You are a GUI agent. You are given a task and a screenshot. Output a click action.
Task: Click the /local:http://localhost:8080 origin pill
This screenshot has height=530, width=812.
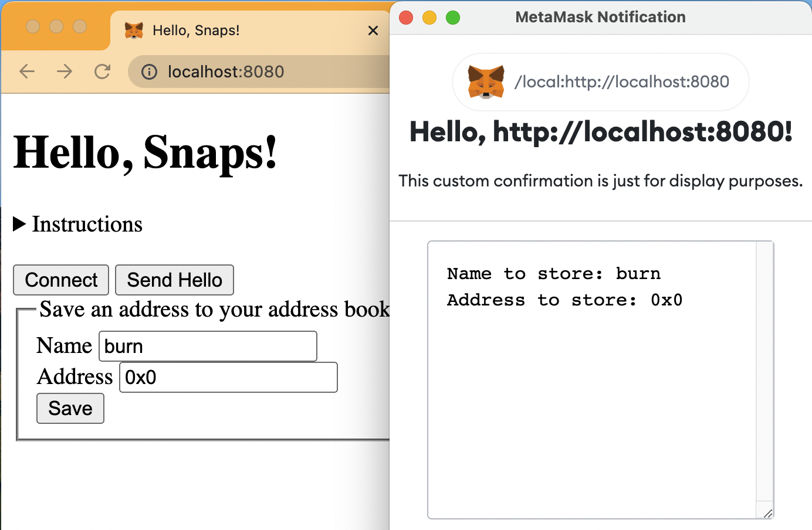(x=601, y=82)
